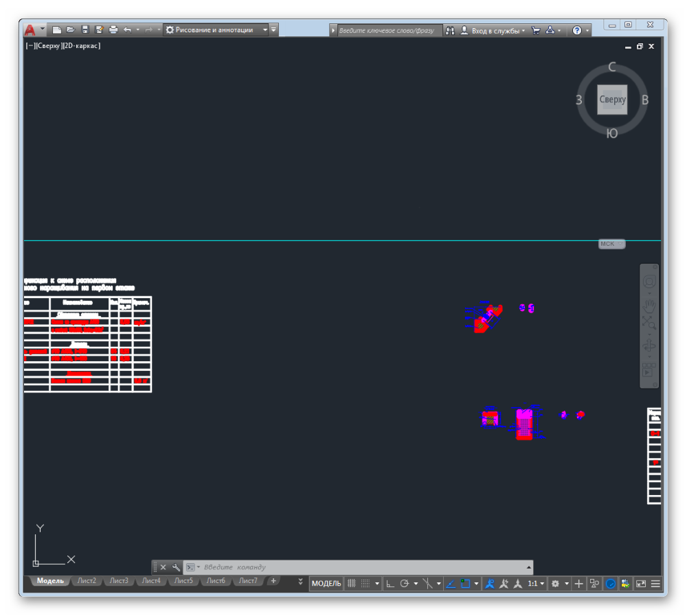The width and height of the screenshot is (687, 616).
Task: Click the Open file folder icon
Action: point(70,30)
